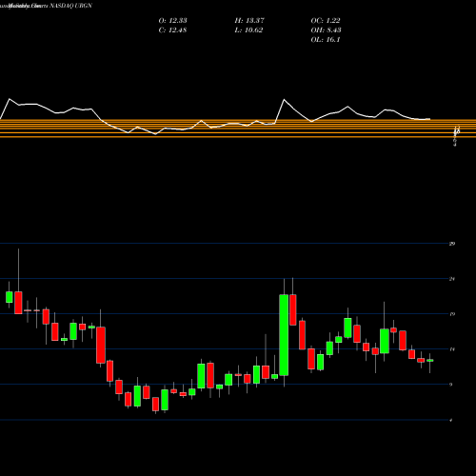Click the 'OC: 1.22' value
The height and width of the screenshot is (476, 476).
point(326,21)
